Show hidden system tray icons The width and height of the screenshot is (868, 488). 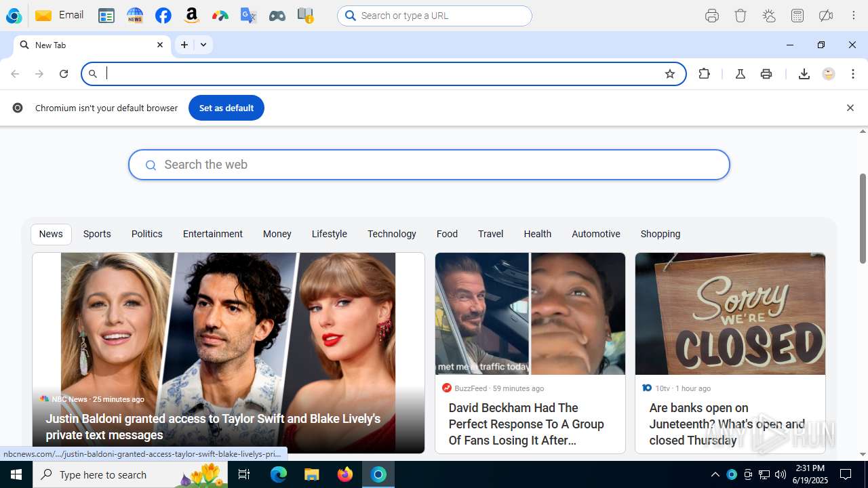pyautogui.click(x=715, y=474)
